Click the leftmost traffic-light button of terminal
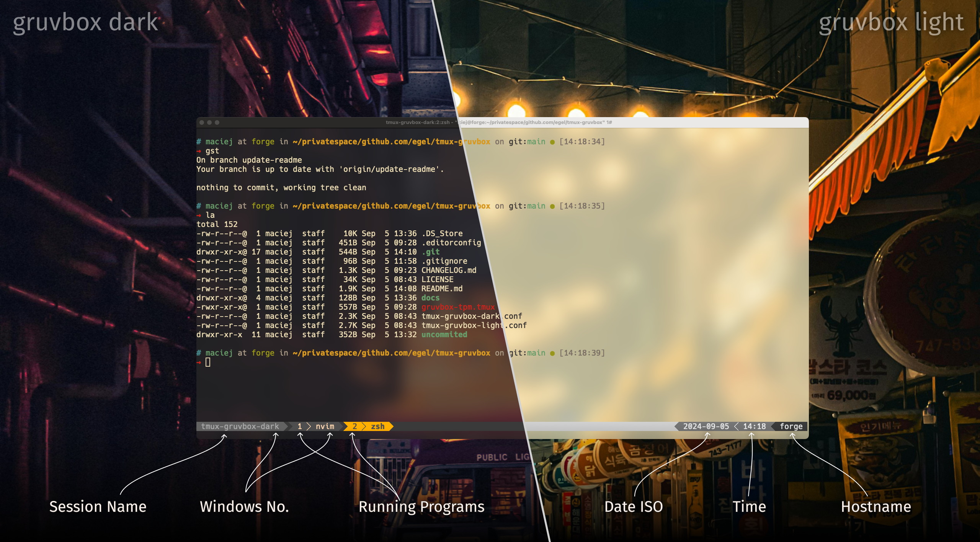Image resolution: width=980 pixels, height=542 pixels. click(202, 122)
